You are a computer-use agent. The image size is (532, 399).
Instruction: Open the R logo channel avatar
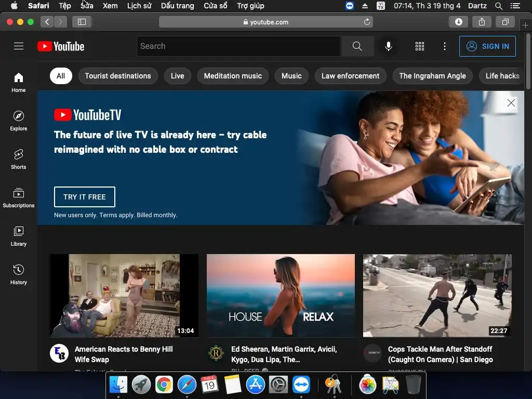tap(216, 353)
